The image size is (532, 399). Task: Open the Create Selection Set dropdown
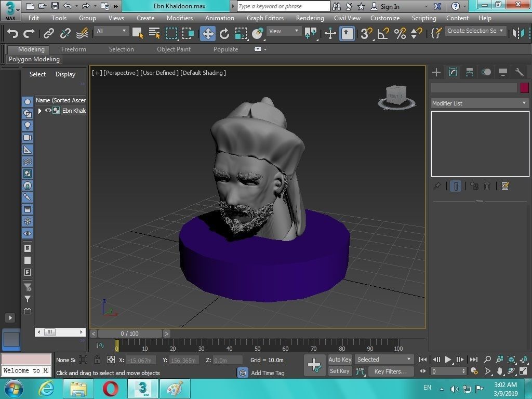point(475,31)
